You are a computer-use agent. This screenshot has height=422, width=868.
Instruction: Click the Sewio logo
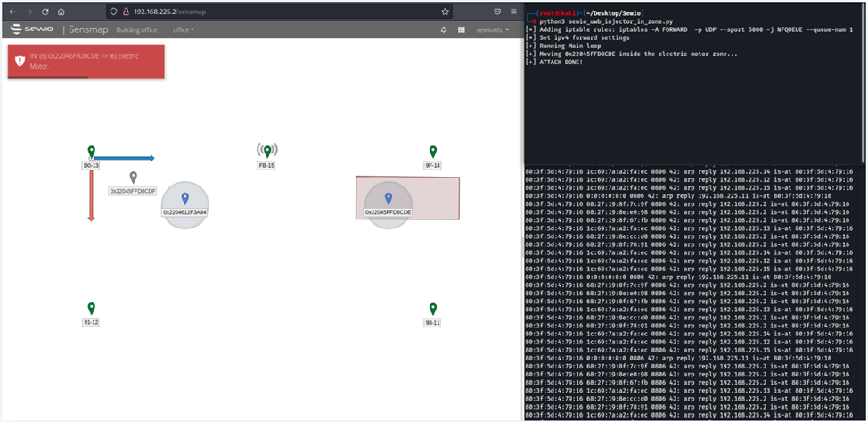pyautogui.click(x=31, y=29)
